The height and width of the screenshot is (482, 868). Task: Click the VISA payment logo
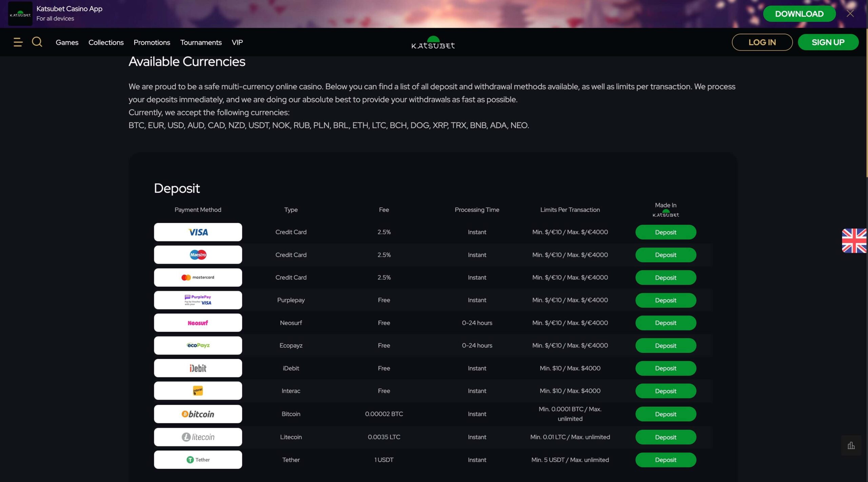tap(198, 232)
